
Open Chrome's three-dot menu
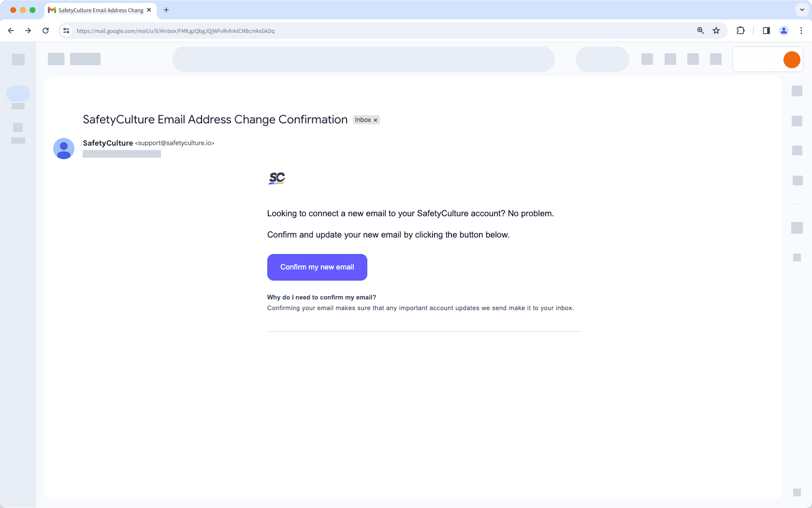[801, 30]
